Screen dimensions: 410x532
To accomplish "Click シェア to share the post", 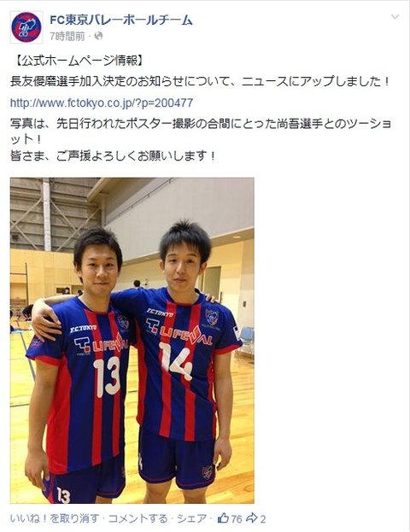I will pyautogui.click(x=192, y=518).
